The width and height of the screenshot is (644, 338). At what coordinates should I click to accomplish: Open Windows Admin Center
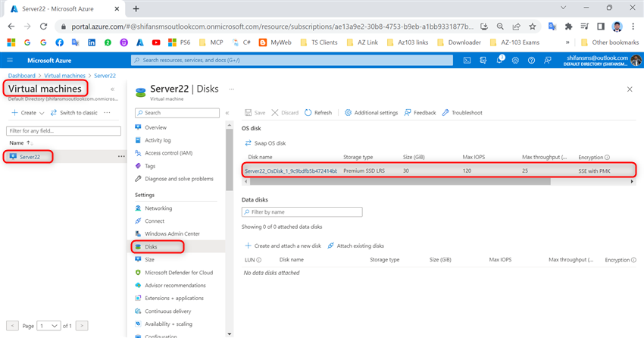(172, 233)
